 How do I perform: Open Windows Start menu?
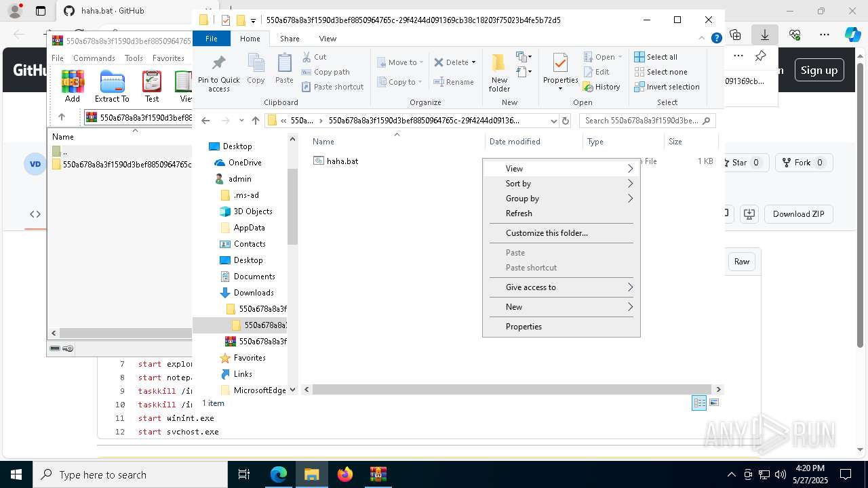16,474
